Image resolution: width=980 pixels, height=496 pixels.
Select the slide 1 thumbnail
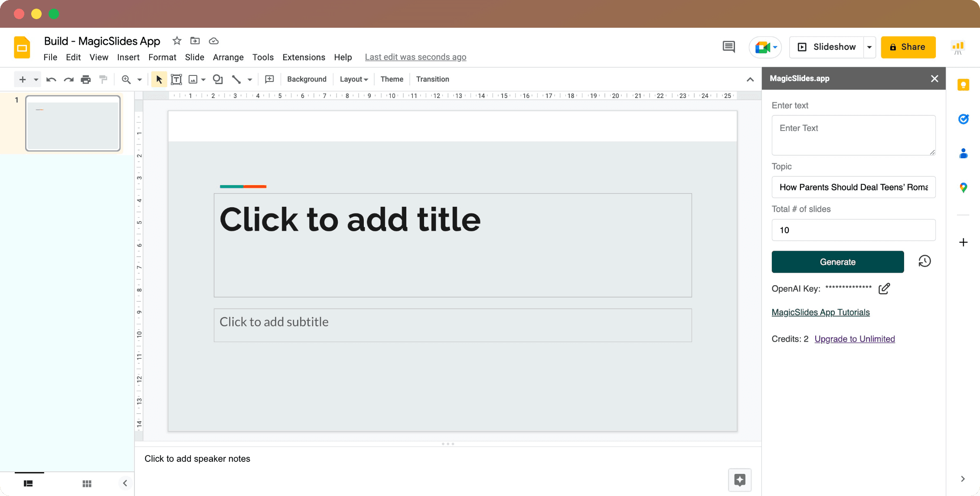pos(73,124)
